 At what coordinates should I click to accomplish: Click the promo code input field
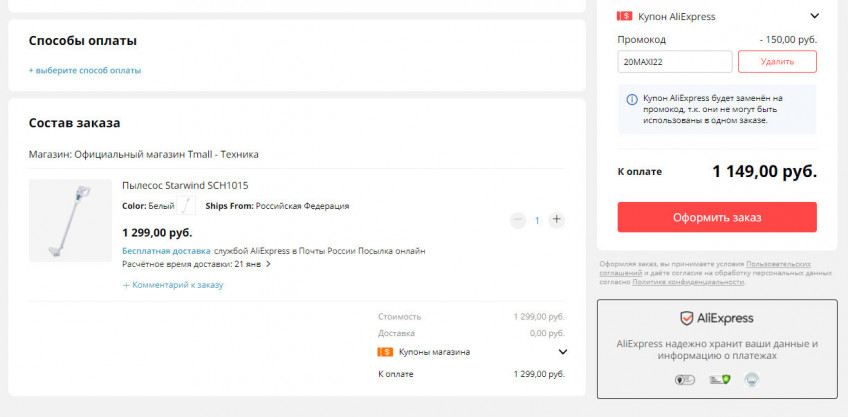coord(675,62)
